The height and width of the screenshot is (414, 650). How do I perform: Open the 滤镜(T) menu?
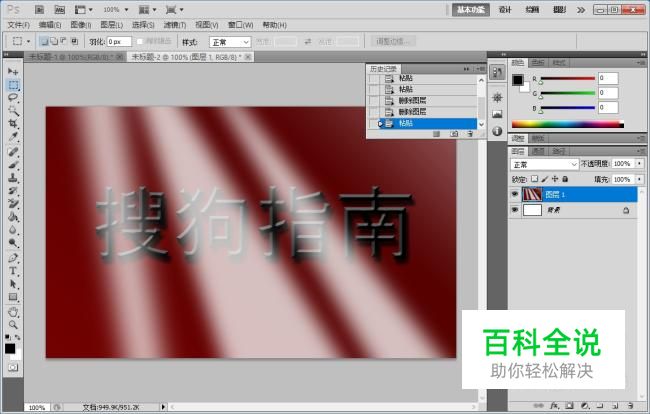pyautogui.click(x=175, y=25)
